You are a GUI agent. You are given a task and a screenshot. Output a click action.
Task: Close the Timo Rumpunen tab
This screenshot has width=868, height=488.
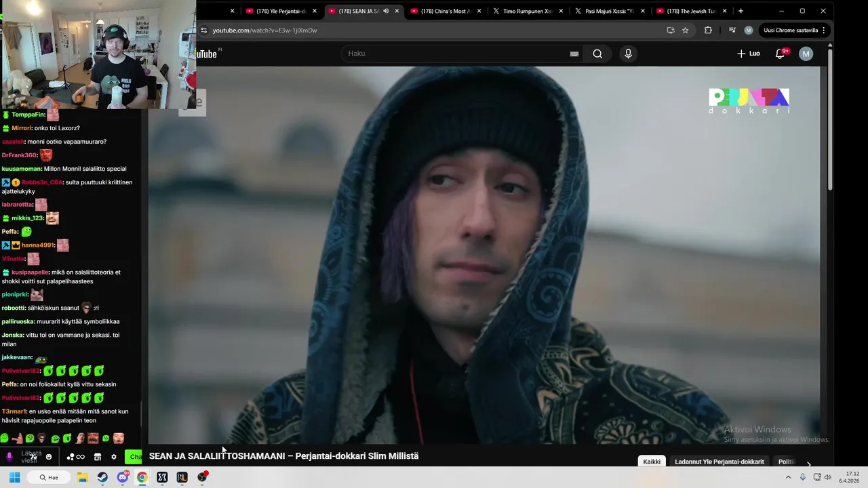tap(561, 11)
